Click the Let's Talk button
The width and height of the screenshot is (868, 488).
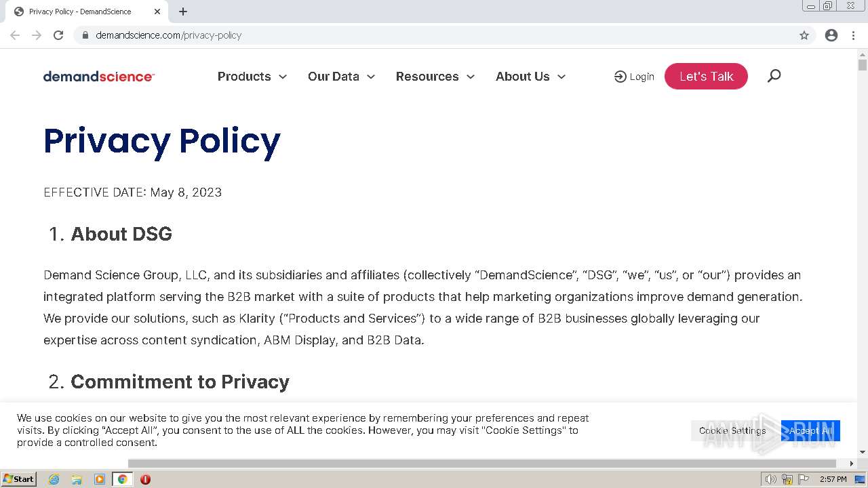706,76
